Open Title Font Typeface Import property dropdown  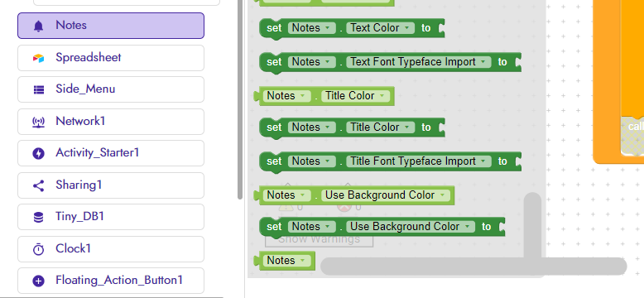(419, 161)
